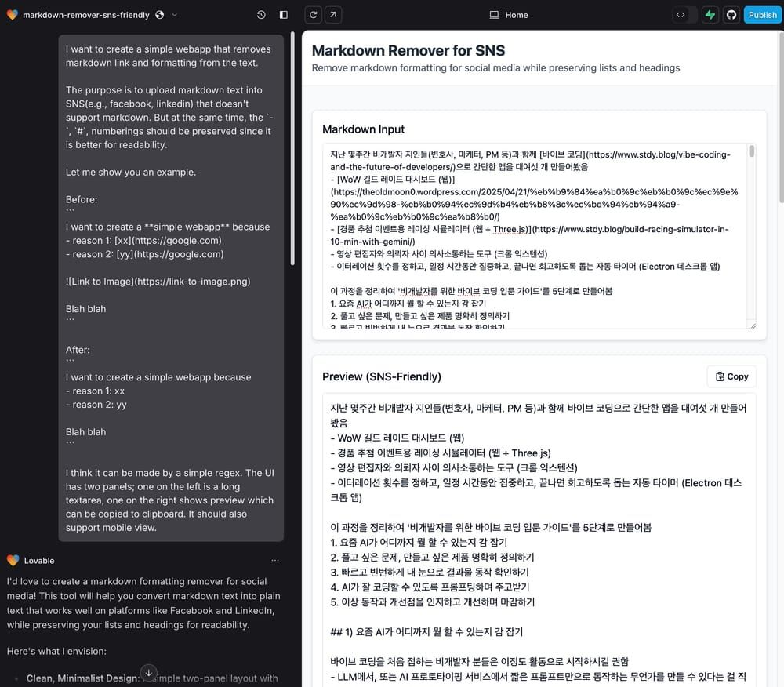This screenshot has width=784, height=687.
Task: Jump to latest message with down arrow
Action: (x=149, y=673)
